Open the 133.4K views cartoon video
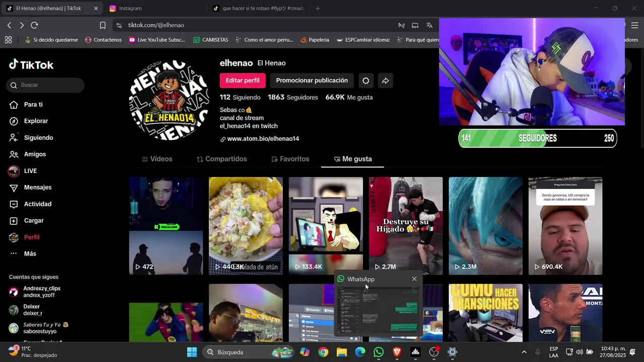 pyautogui.click(x=326, y=226)
